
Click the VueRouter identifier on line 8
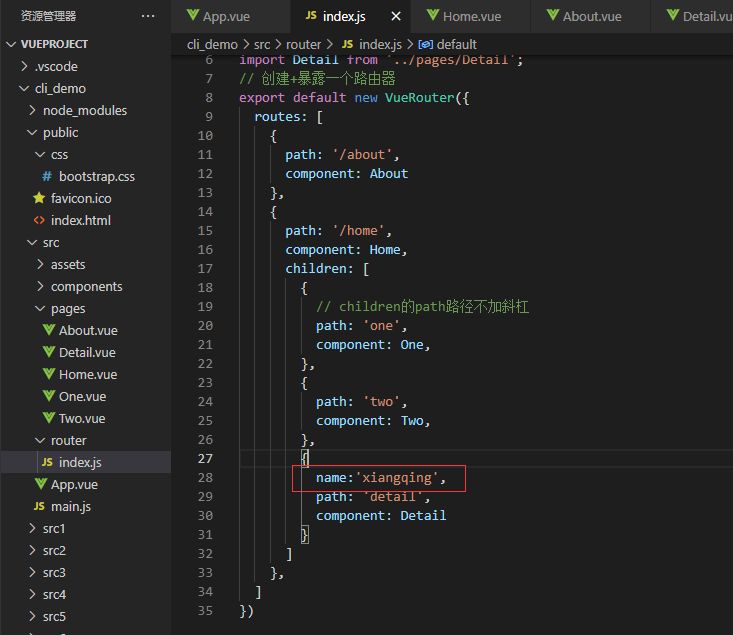click(419, 98)
